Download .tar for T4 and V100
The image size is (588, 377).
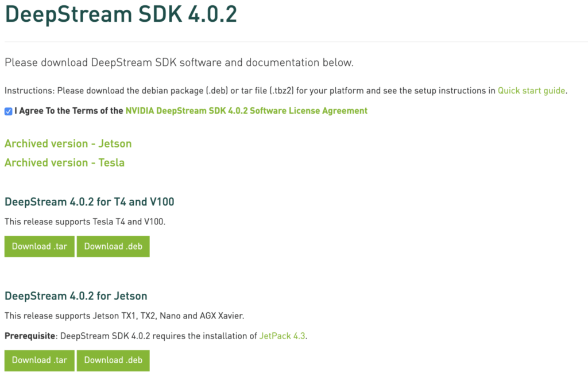(x=40, y=246)
